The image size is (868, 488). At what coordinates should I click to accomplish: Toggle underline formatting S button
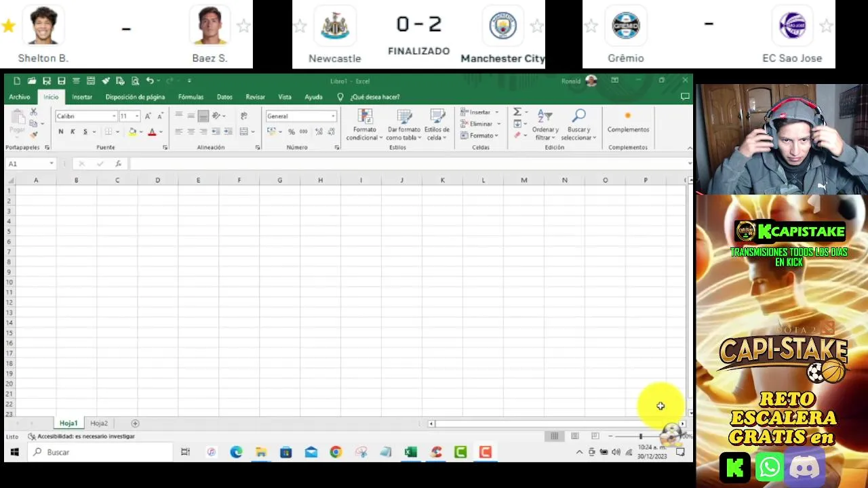pos(85,131)
